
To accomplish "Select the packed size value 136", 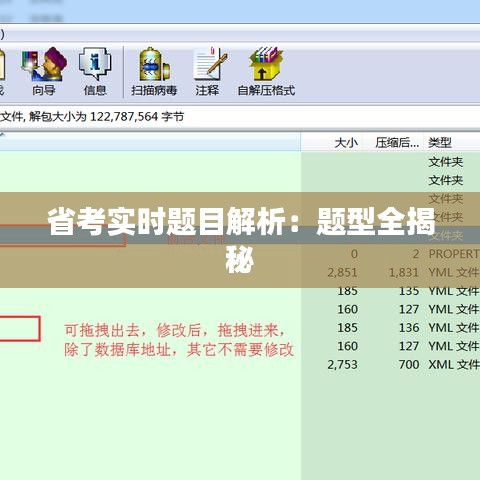I will click(x=409, y=328).
